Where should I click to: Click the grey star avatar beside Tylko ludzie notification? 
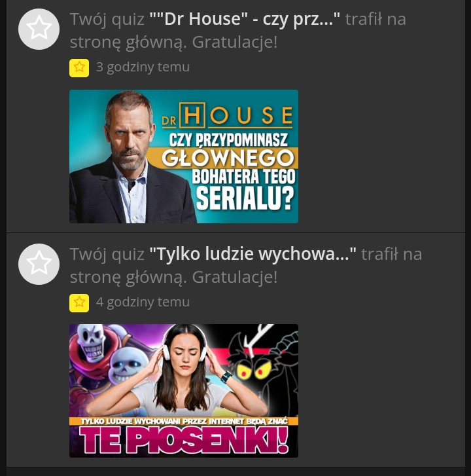[x=39, y=264]
